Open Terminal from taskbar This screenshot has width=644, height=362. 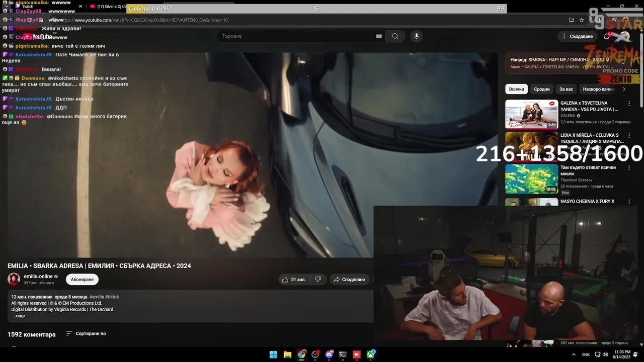(343, 354)
